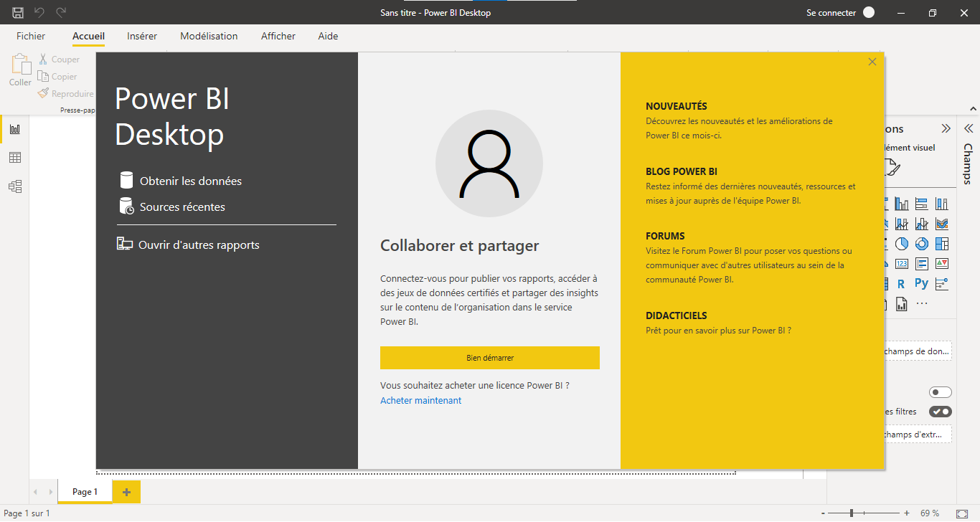The width and height of the screenshot is (980, 522).
Task: Click the Coller paste icon in the ribbon
Action: click(x=20, y=65)
